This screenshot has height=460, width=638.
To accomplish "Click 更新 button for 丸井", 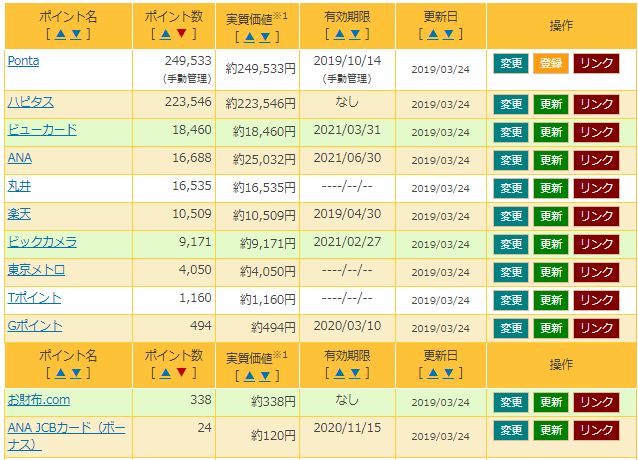I will (551, 189).
